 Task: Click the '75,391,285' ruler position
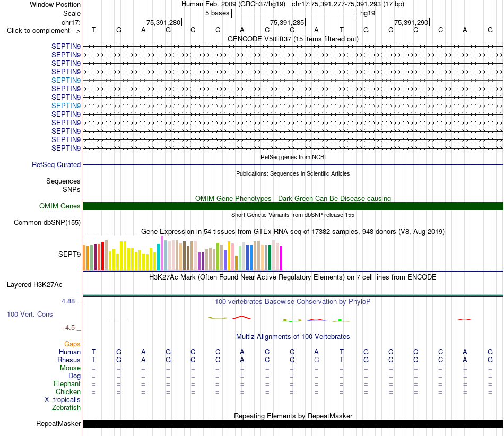point(287,22)
